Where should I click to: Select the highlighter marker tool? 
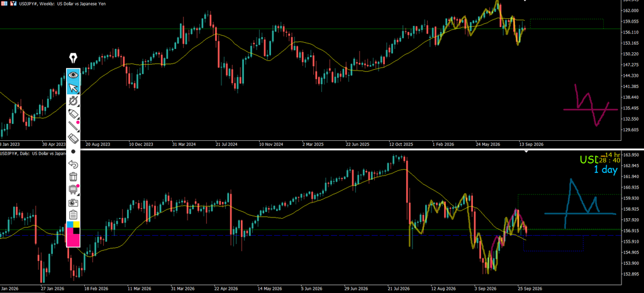[x=73, y=114]
